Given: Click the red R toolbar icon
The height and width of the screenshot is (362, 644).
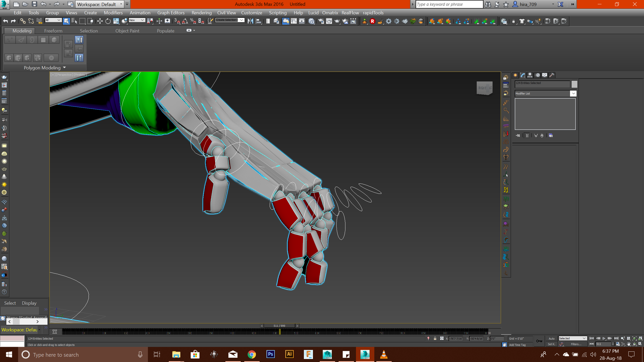Looking at the screenshot, I should (373, 21).
